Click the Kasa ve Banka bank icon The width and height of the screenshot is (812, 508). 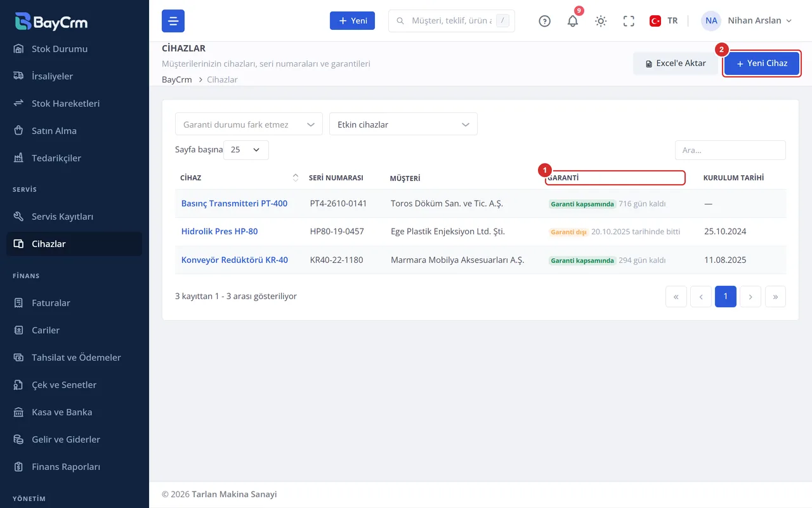pyautogui.click(x=19, y=412)
